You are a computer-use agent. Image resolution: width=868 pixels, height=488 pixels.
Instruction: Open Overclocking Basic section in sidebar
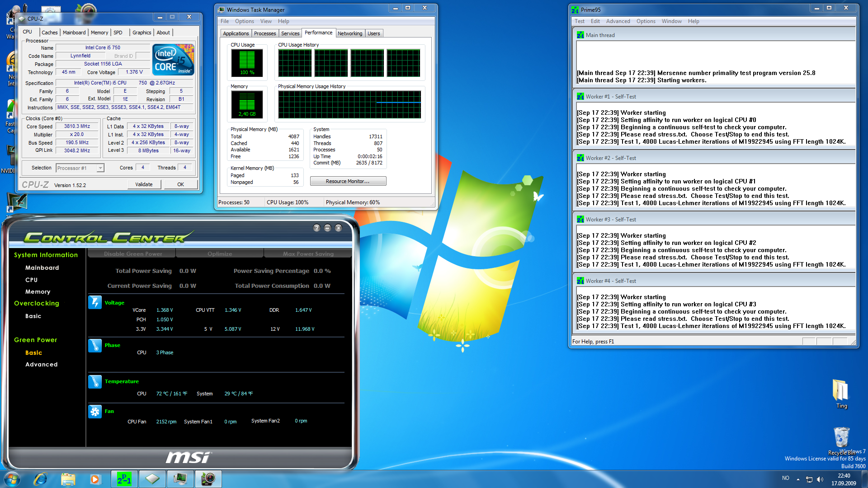point(33,316)
